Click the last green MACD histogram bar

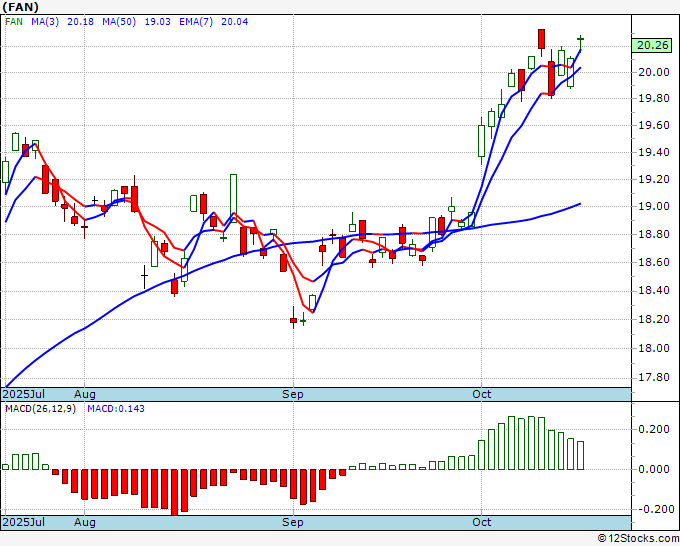click(580, 456)
